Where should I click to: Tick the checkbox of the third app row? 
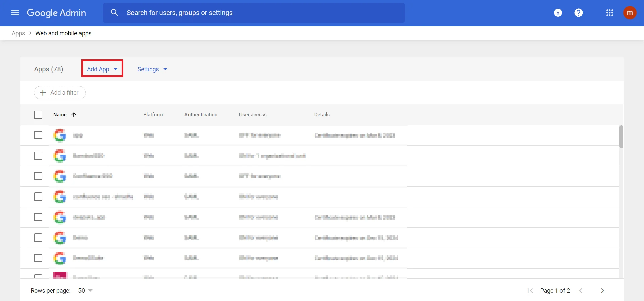(38, 176)
